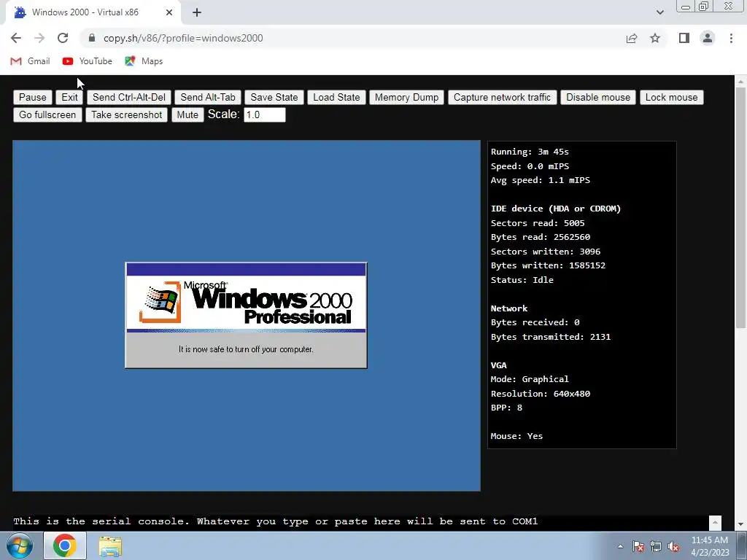This screenshot has width=747, height=560.
Task: Click the Chrome taskbar icon
Action: coord(65,545)
